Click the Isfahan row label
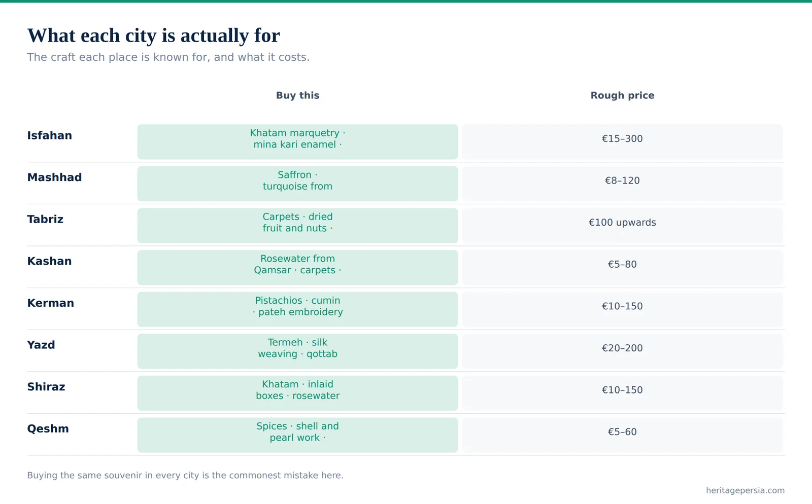The width and height of the screenshot is (812, 504). pyautogui.click(x=50, y=135)
